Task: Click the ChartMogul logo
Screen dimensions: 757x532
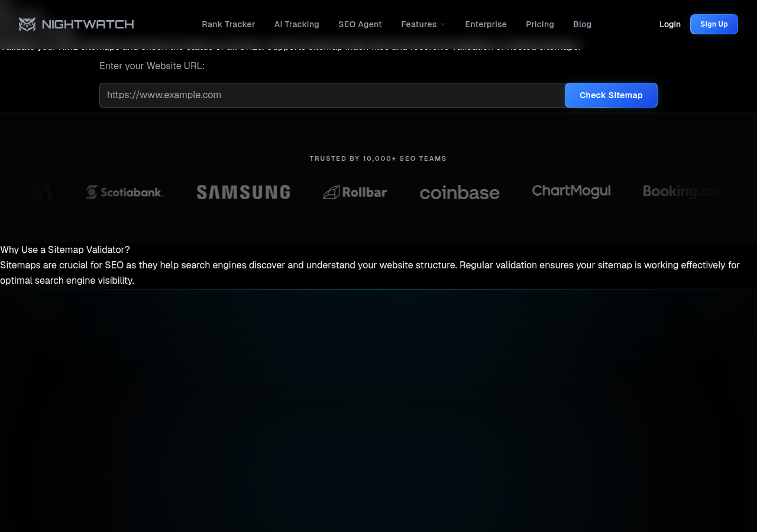Action: click(x=571, y=192)
